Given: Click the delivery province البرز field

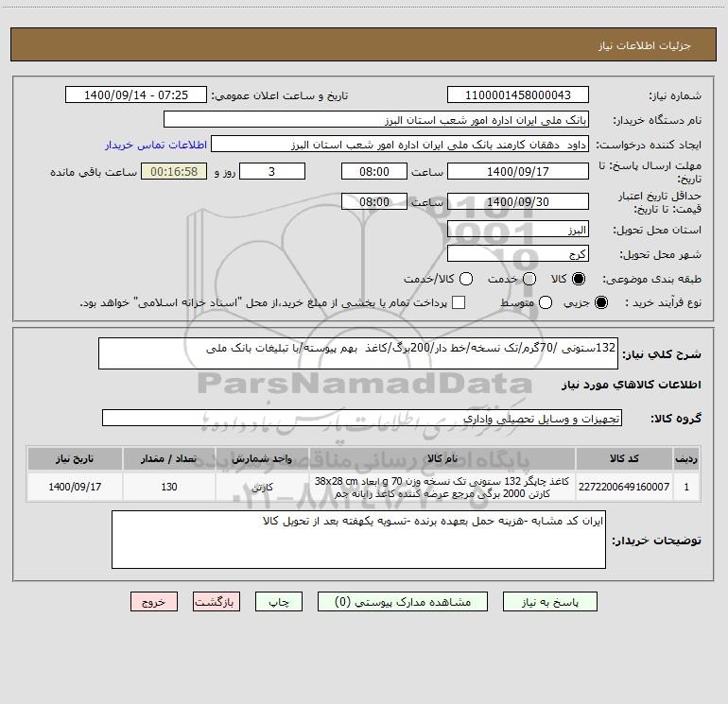Looking at the screenshot, I should [x=518, y=229].
